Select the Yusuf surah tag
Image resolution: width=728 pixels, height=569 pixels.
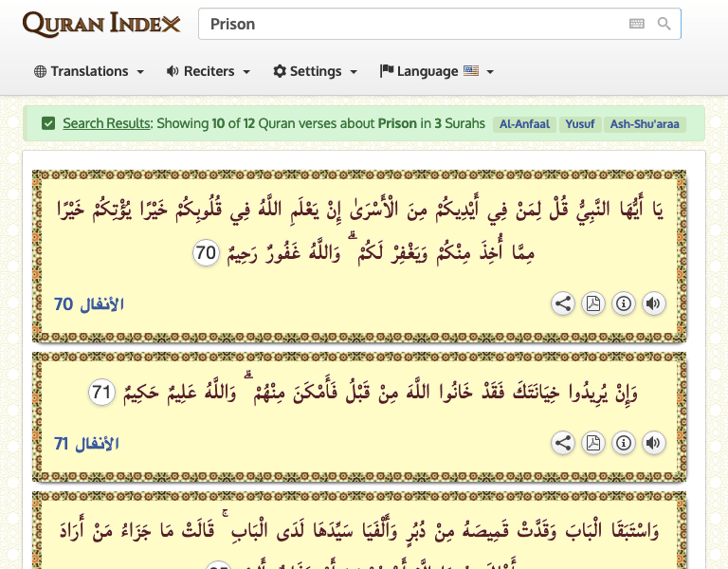pos(580,124)
